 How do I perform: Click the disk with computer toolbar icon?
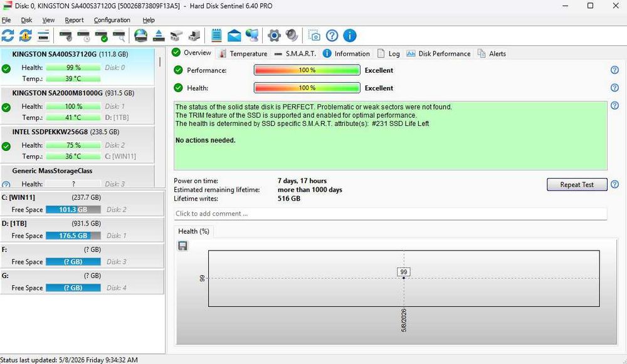tap(194, 36)
